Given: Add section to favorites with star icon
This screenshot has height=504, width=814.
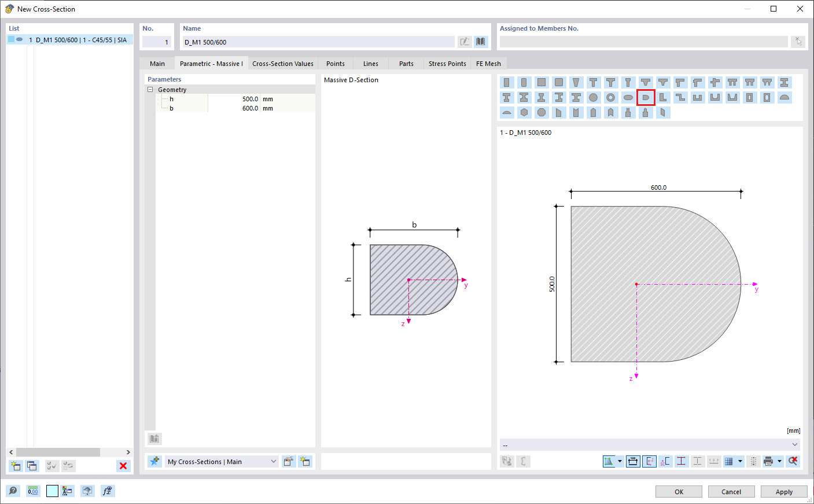Looking at the screenshot, I should pyautogui.click(x=154, y=461).
